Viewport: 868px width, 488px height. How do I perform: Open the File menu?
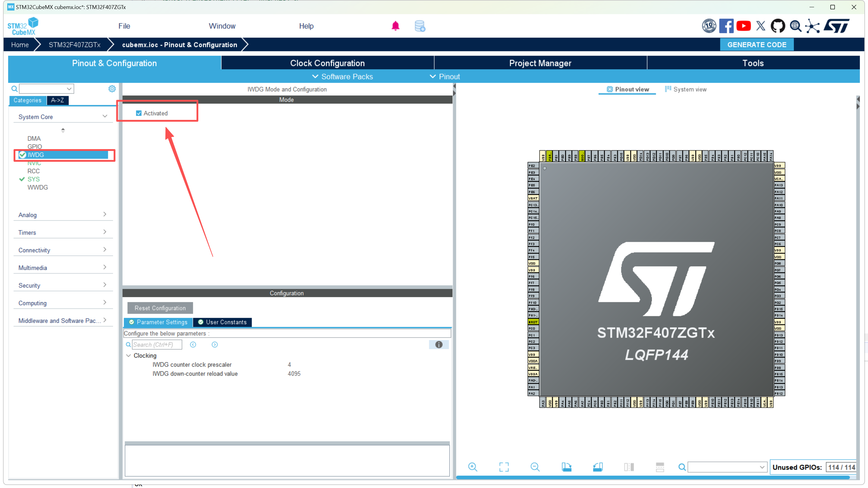tap(124, 26)
